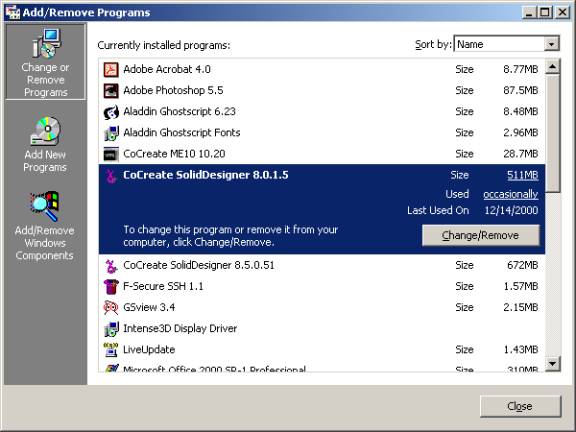Click the 28.7MB size value

521,154
